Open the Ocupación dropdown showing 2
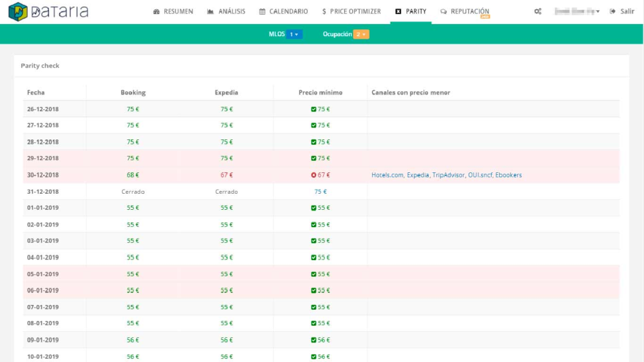The height and width of the screenshot is (362, 644). (361, 34)
